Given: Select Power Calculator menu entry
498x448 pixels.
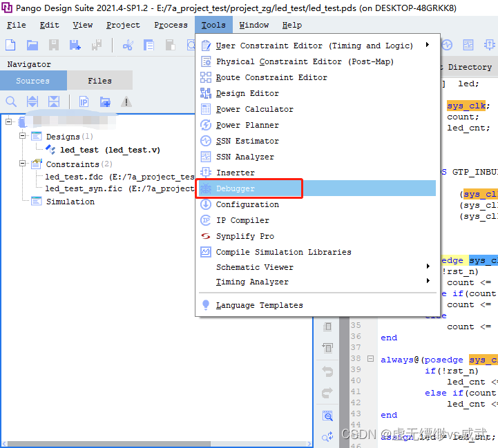Looking at the screenshot, I should [x=317, y=109].
